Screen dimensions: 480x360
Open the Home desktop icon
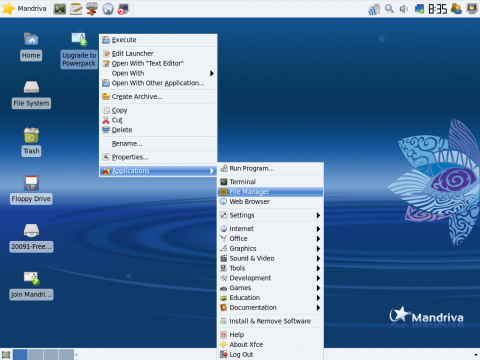[x=31, y=47]
